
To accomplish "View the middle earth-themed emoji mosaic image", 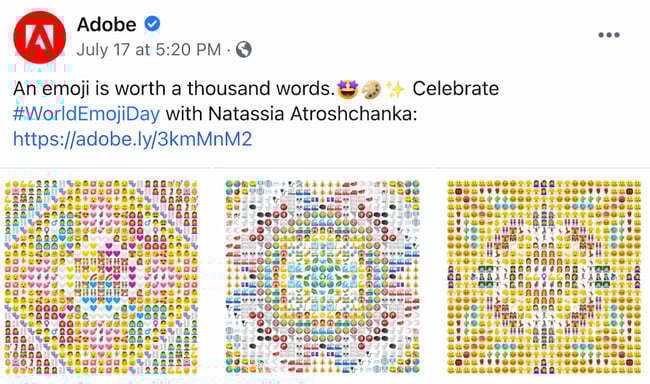I will (x=323, y=277).
